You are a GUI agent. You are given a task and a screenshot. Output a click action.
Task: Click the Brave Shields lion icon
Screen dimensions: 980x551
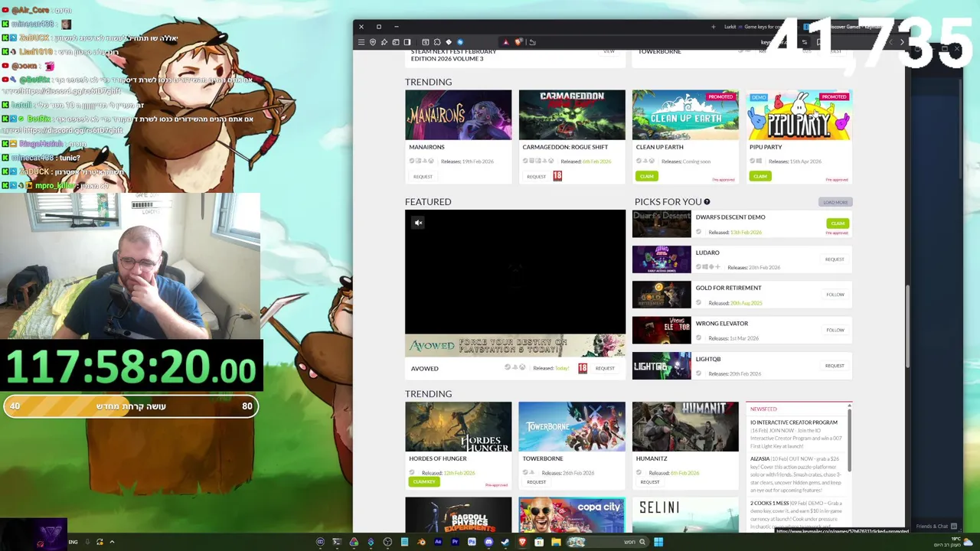point(519,42)
